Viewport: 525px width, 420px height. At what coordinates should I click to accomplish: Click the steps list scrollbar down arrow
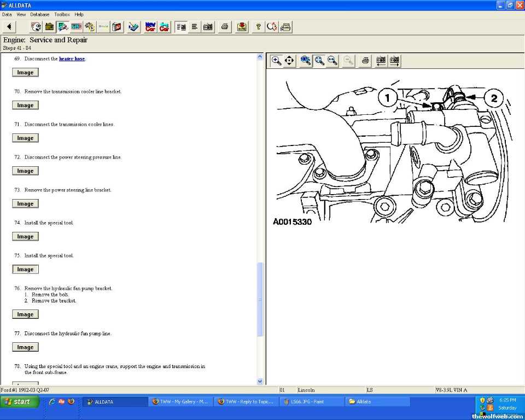[260, 381]
